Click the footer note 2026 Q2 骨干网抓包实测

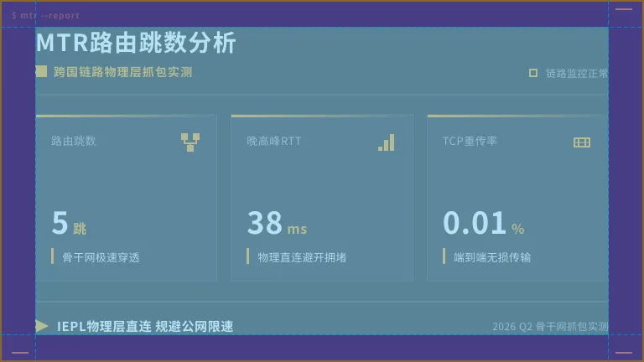550,326
